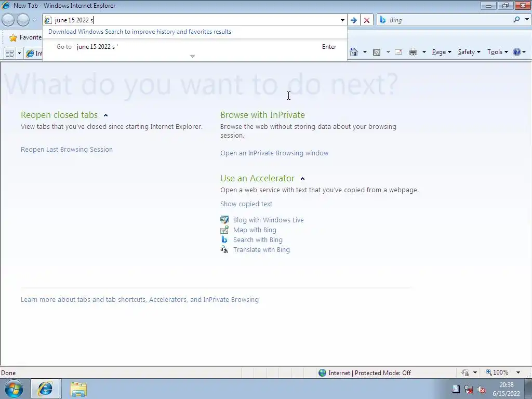The width and height of the screenshot is (532, 399).
Task: Click the Search with Bing icon
Action: [224, 240]
